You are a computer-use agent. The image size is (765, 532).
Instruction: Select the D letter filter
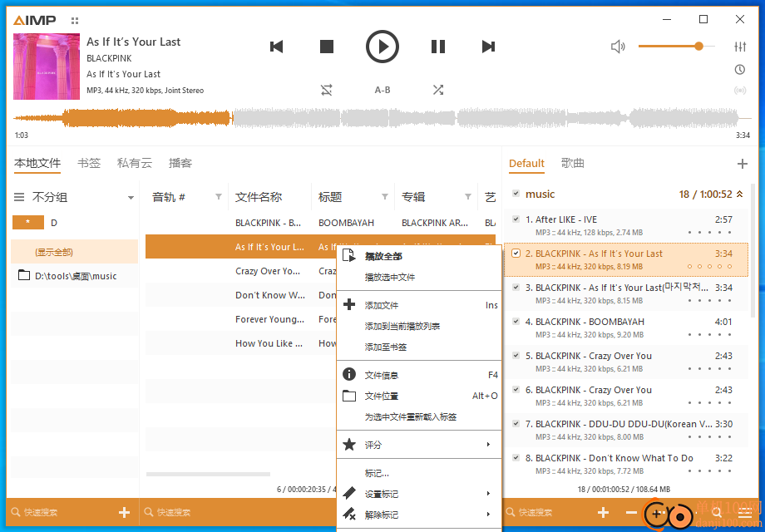click(x=54, y=223)
